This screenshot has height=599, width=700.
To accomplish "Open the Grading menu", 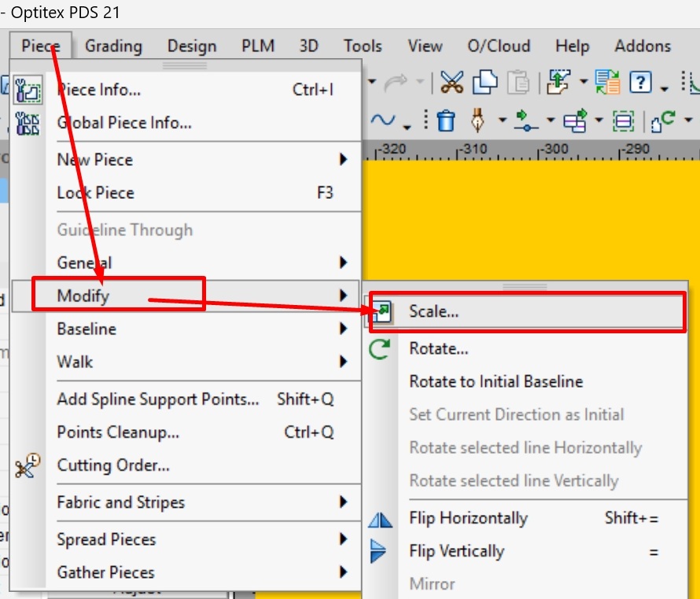I will [113, 46].
